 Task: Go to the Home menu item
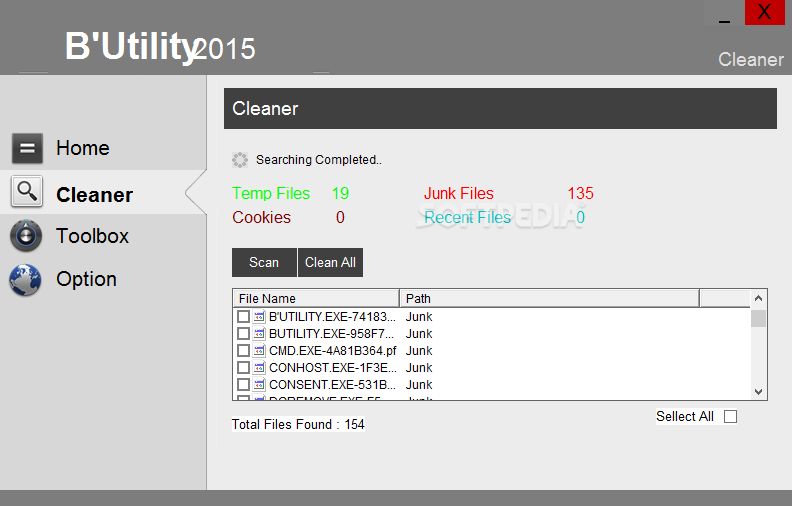point(83,148)
